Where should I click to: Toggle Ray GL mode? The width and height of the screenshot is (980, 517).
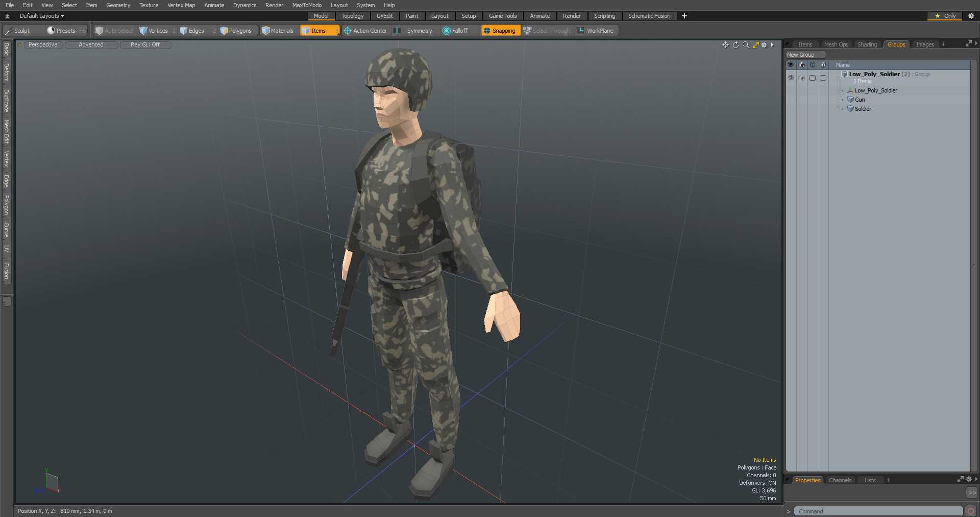[x=145, y=45]
